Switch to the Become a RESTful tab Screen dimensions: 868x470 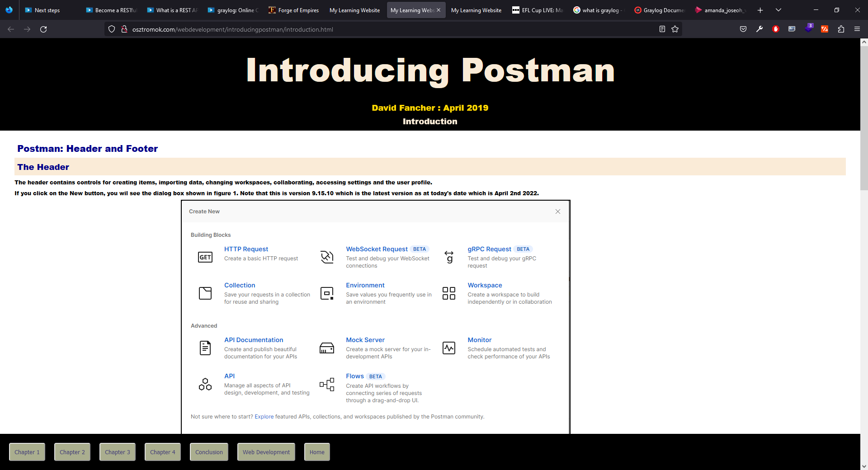click(112, 10)
